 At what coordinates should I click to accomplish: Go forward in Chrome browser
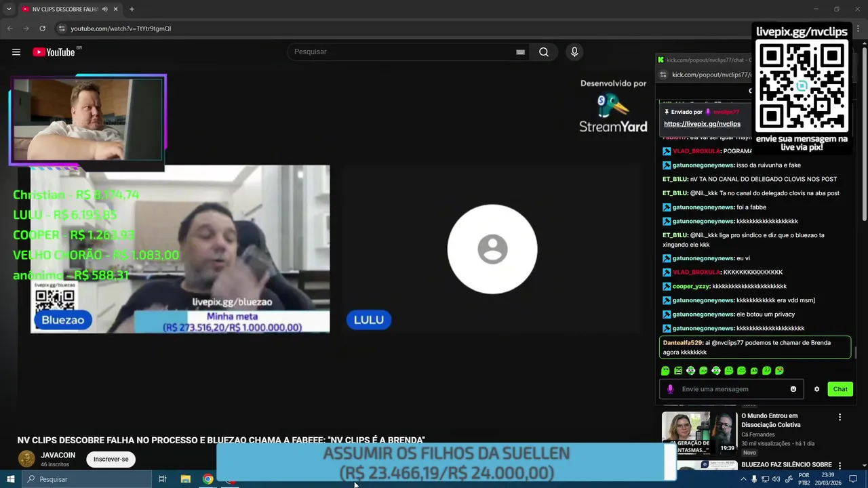[26, 28]
